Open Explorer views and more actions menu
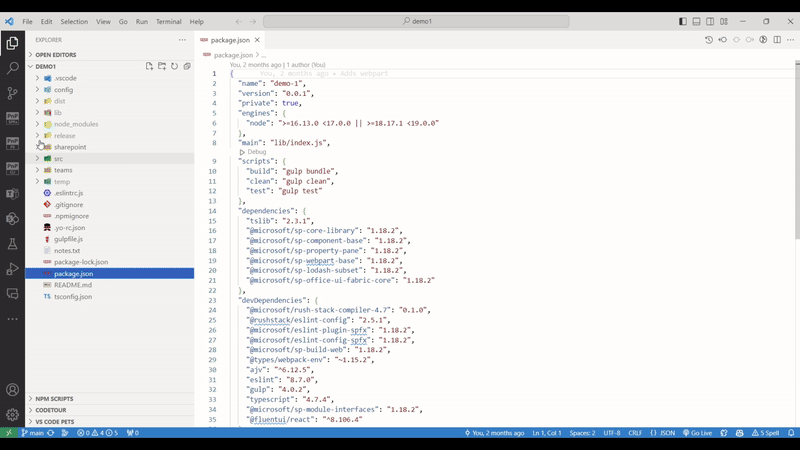The image size is (800, 450). [182, 40]
